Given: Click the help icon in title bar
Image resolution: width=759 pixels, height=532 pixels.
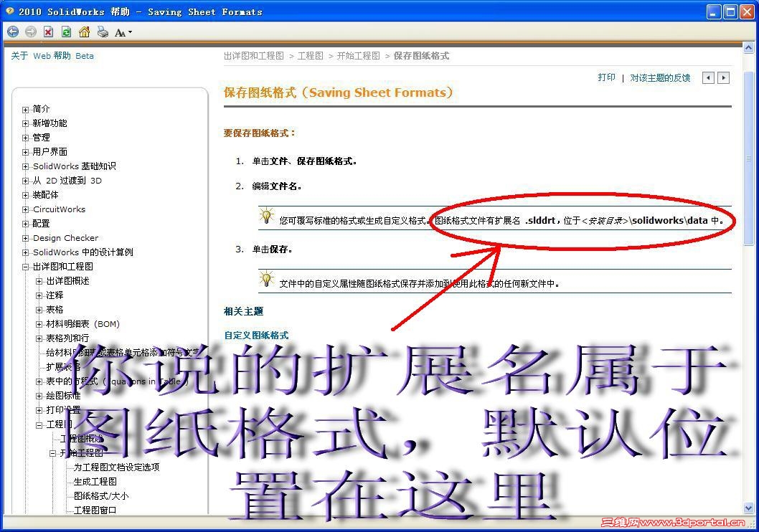Looking at the screenshot, I should (x=9, y=11).
